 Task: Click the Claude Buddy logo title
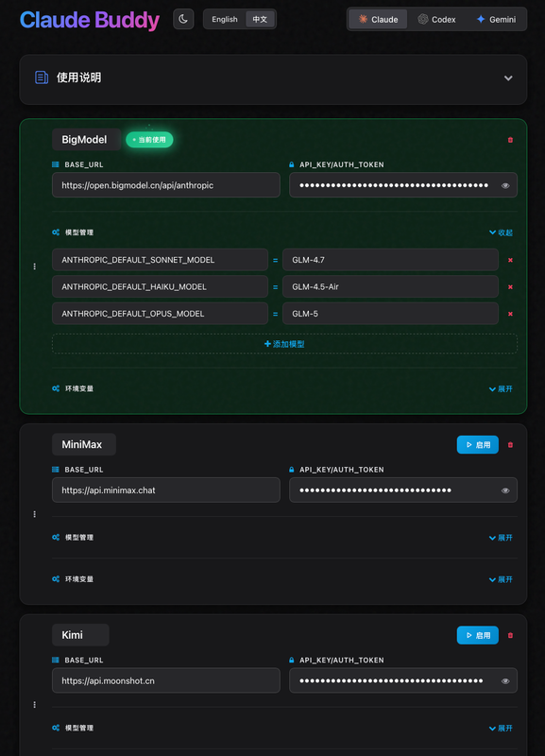(90, 20)
